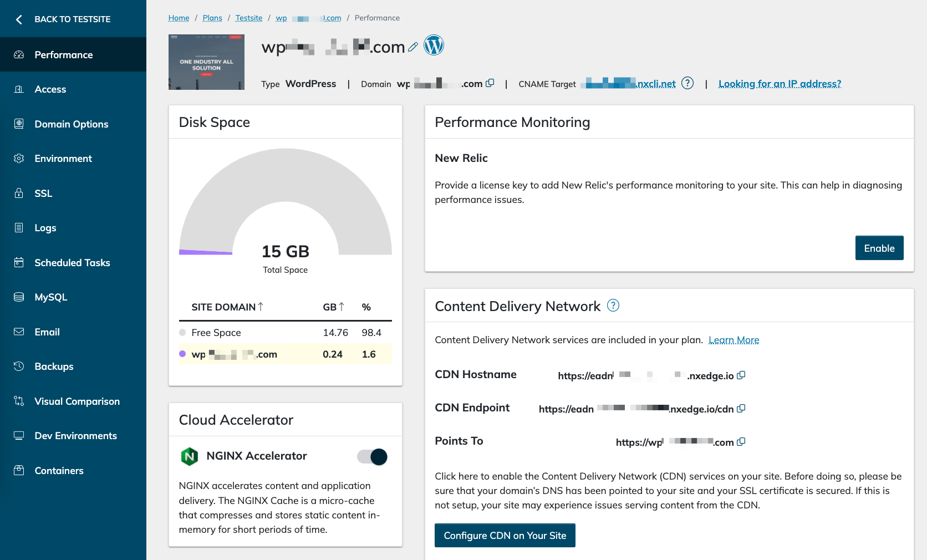Toggle the NGINX Accelerator switch
The height and width of the screenshot is (560, 927).
(x=373, y=457)
